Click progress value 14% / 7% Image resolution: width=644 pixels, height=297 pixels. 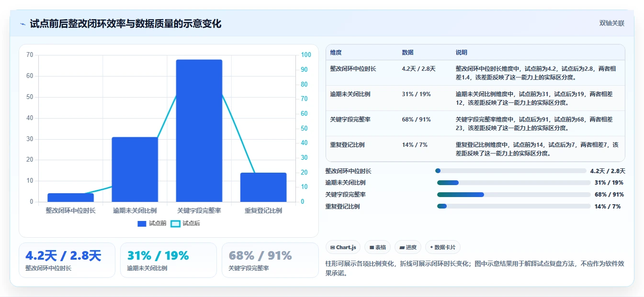pyautogui.click(x=608, y=207)
